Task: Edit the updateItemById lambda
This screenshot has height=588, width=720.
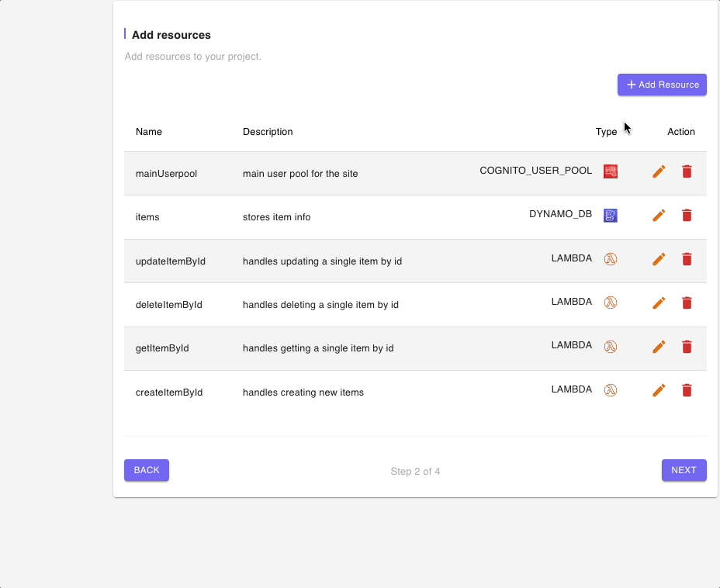Action: (659, 259)
